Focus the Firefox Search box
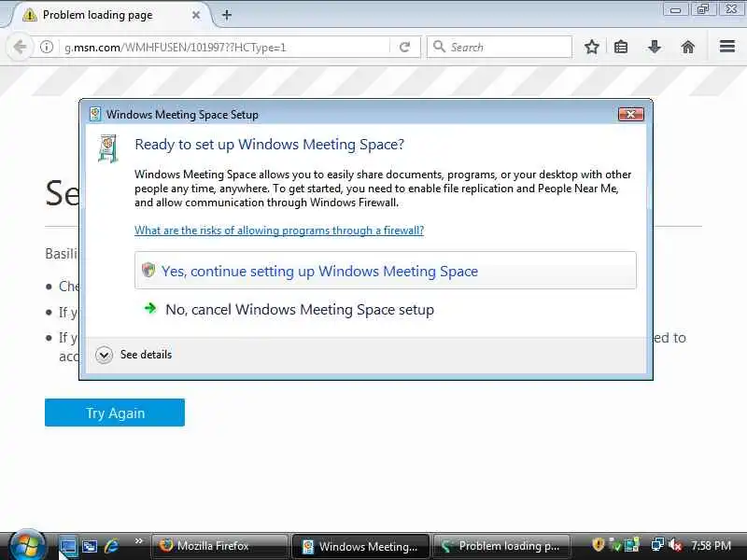Viewport: 747px width, 560px height. [x=500, y=48]
